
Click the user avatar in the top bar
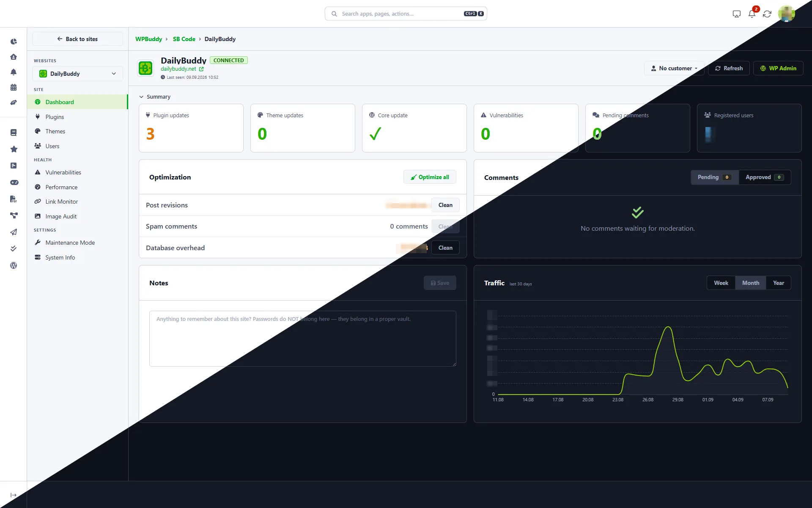[x=787, y=14]
